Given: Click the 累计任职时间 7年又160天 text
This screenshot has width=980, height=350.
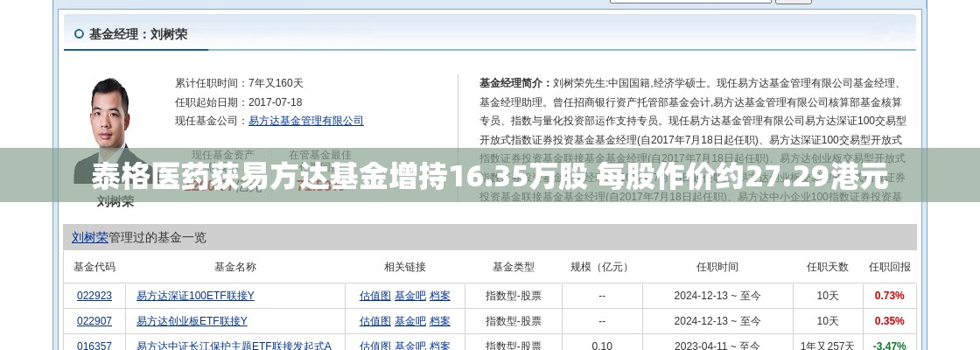Looking at the screenshot, I should pos(239,82).
